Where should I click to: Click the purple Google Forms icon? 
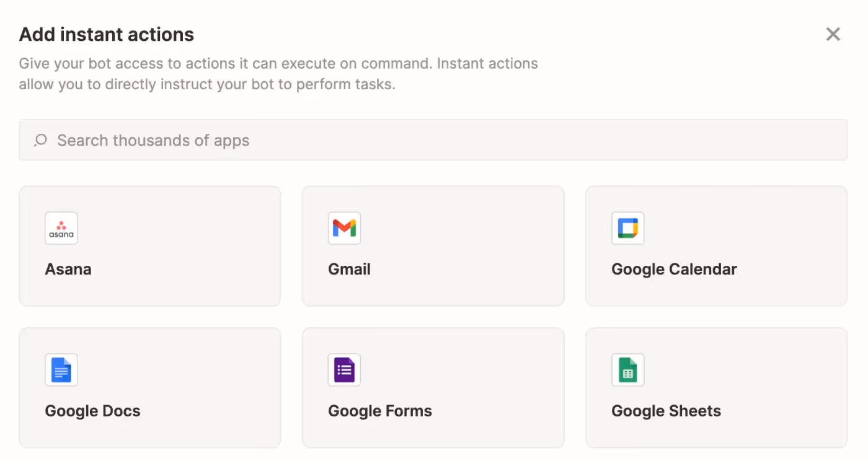344,370
